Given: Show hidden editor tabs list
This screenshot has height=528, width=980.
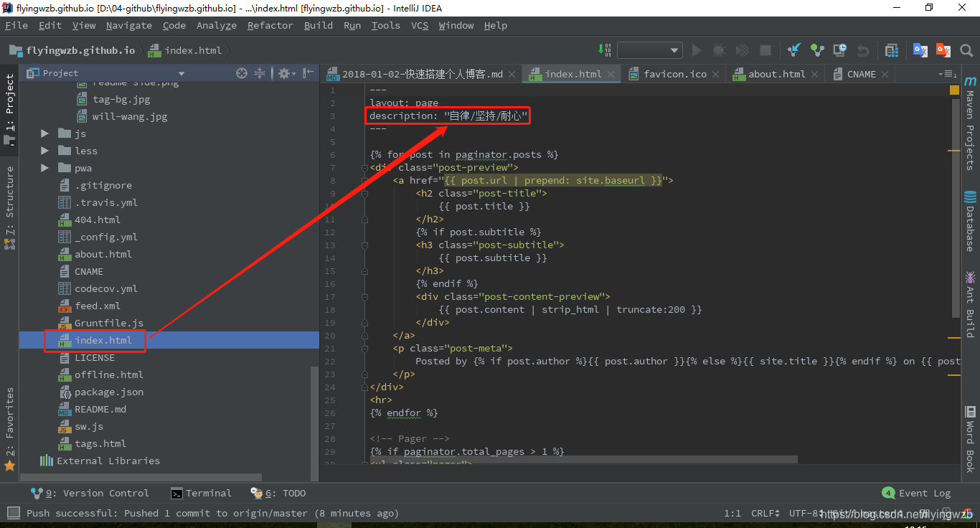Looking at the screenshot, I should click(x=948, y=74).
